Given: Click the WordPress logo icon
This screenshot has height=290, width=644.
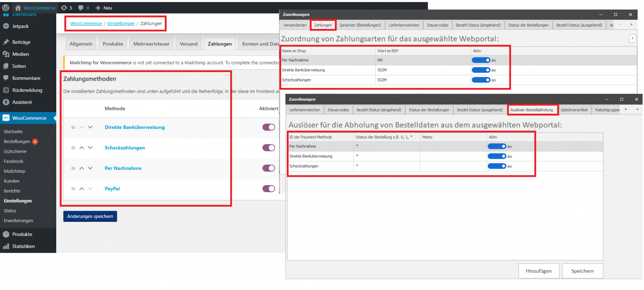Looking at the screenshot, I should pyautogui.click(x=6, y=8).
